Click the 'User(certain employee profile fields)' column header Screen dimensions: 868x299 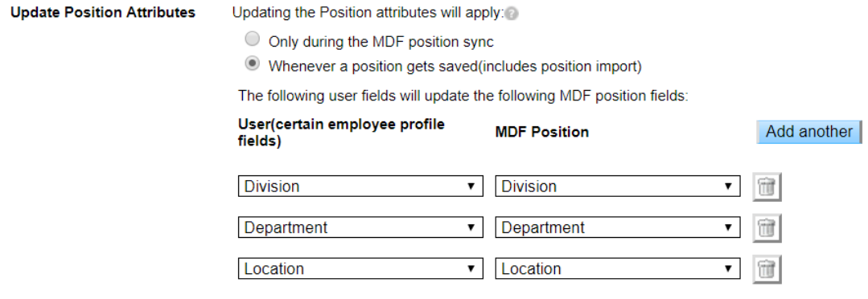coord(341,133)
